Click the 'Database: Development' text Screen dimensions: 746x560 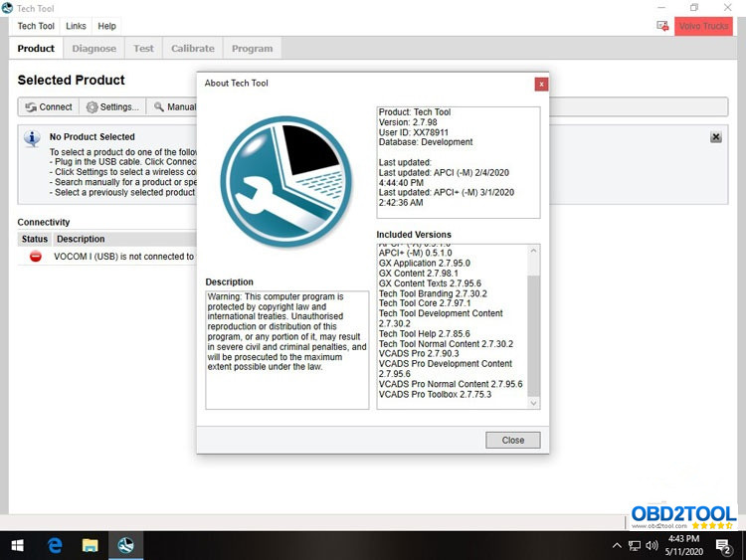[426, 142]
